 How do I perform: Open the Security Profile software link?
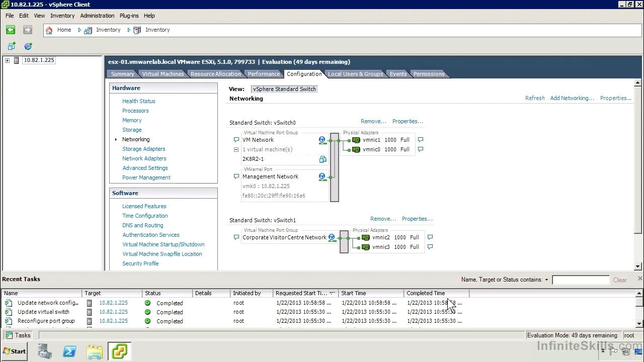[x=140, y=264]
